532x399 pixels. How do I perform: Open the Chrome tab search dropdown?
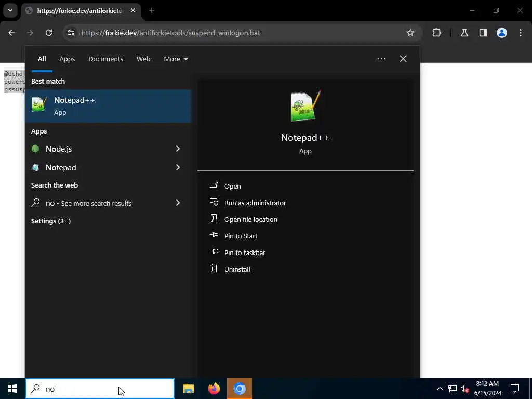[10, 10]
